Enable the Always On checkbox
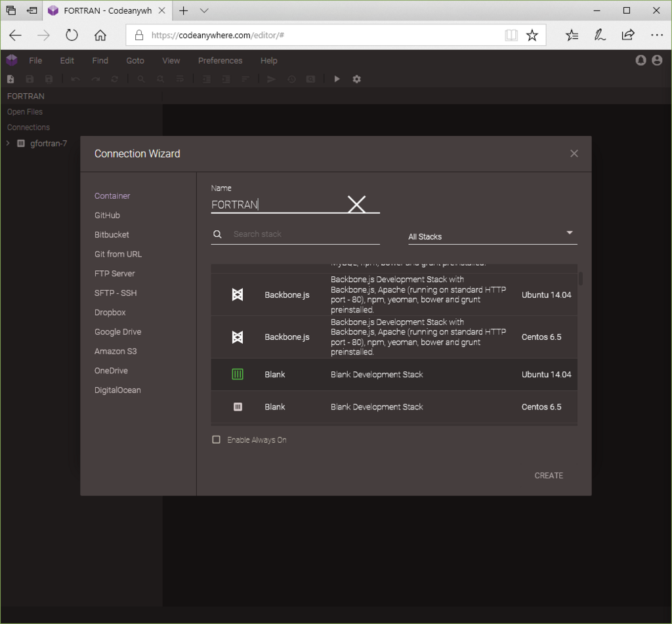 (217, 440)
